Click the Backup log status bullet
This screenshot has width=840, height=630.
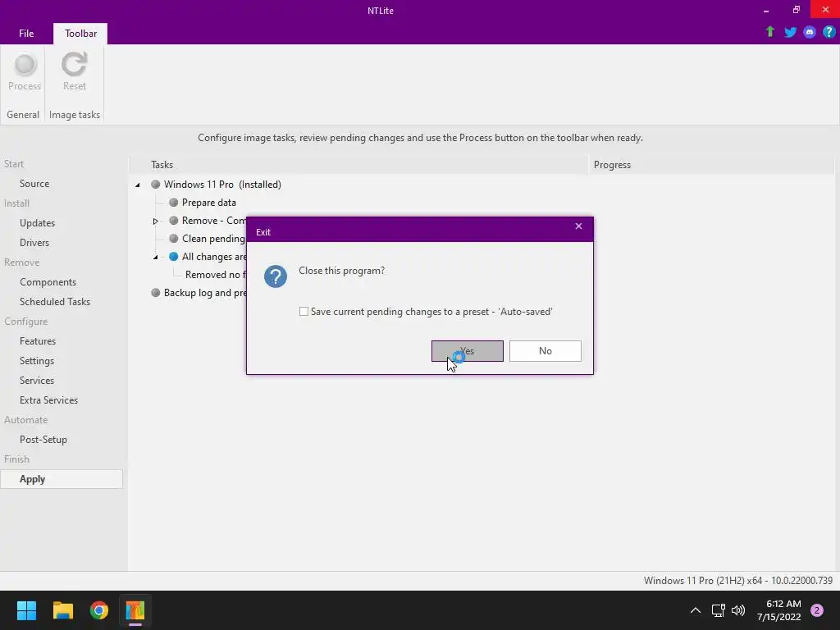tap(156, 293)
